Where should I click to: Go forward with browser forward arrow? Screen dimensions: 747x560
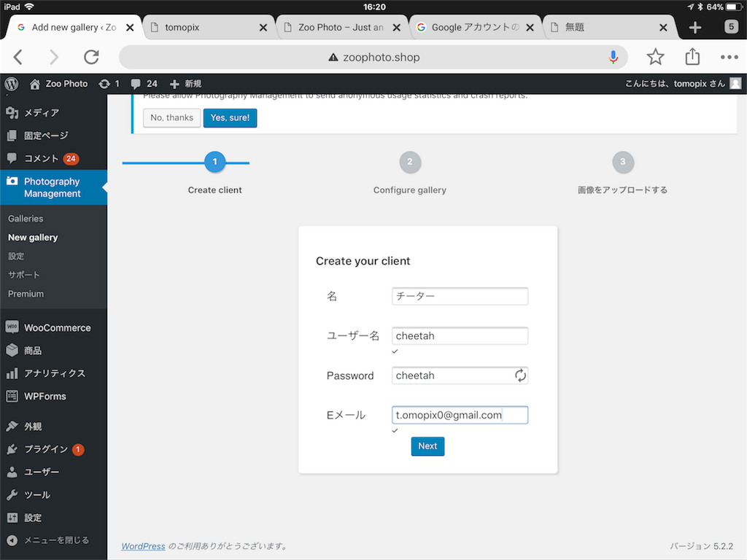pos(54,57)
